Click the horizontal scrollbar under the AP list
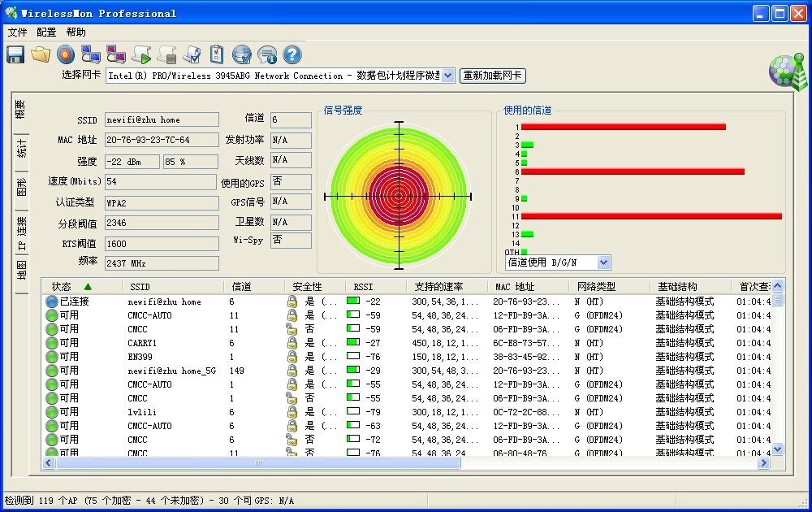This screenshot has height=512, width=812. click(257, 462)
